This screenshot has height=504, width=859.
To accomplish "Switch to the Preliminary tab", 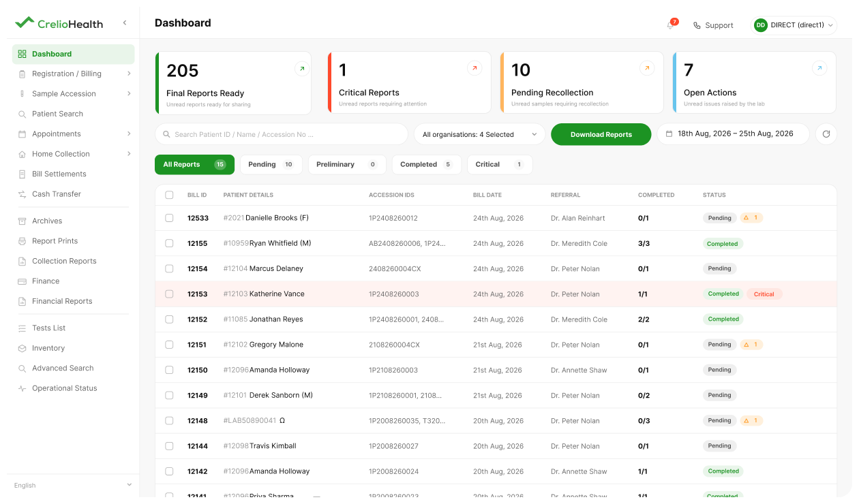I will [x=347, y=165].
